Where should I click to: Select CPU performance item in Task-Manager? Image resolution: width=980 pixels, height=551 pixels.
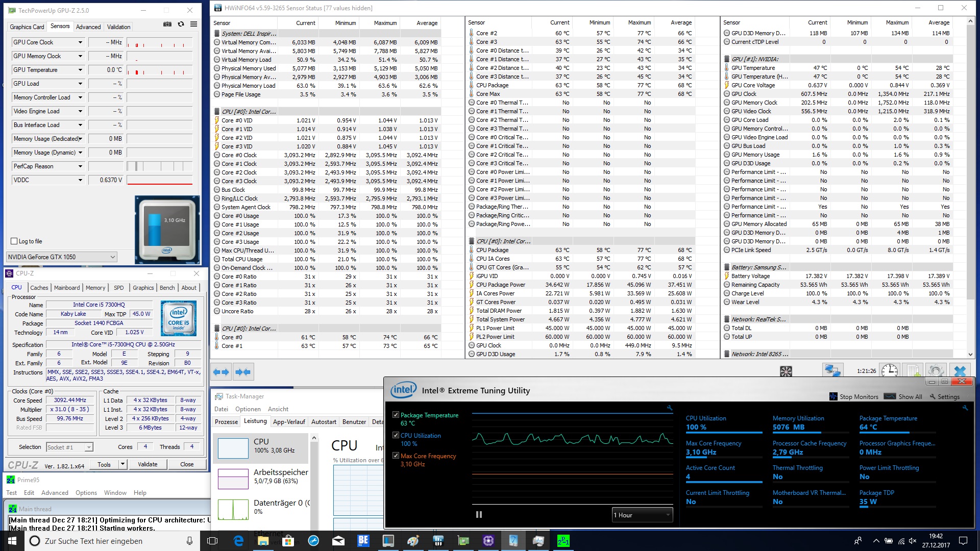pyautogui.click(x=261, y=448)
